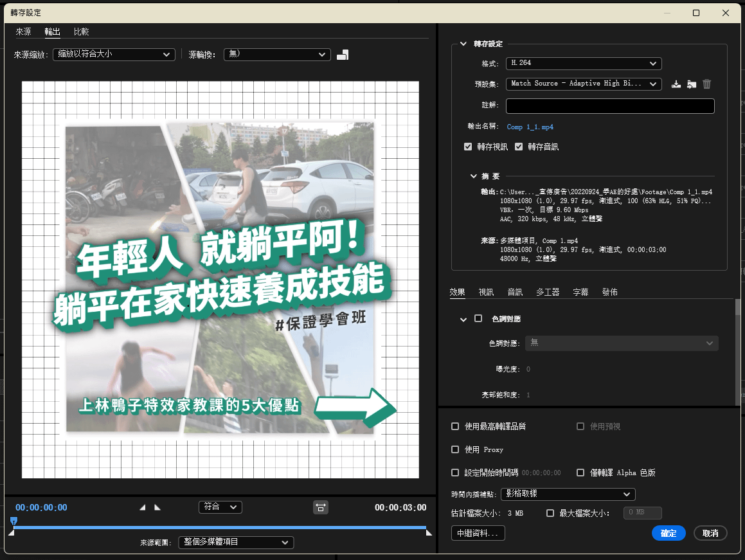The width and height of the screenshot is (745, 560).
Task: Collapse the 摘要 section
Action: 474,176
